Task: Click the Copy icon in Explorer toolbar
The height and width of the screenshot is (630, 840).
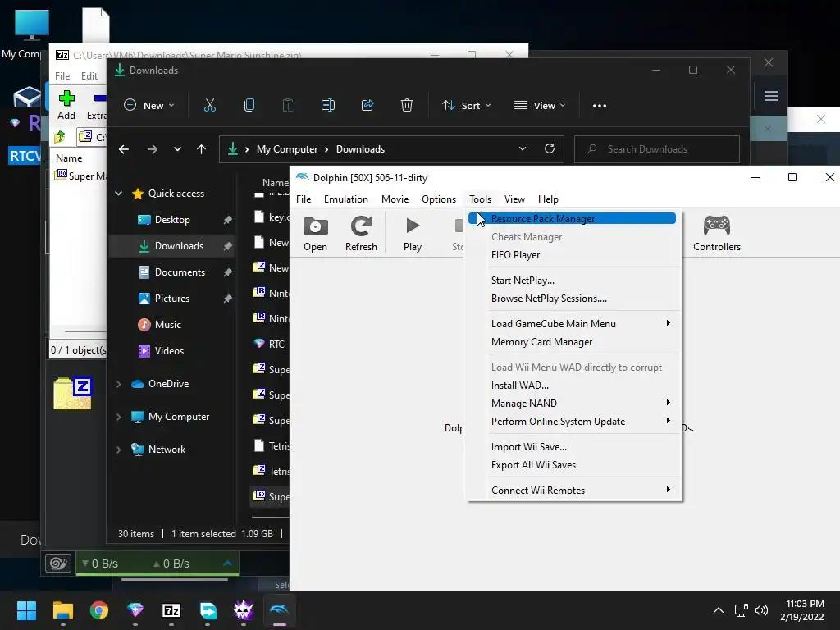Action: (249, 106)
